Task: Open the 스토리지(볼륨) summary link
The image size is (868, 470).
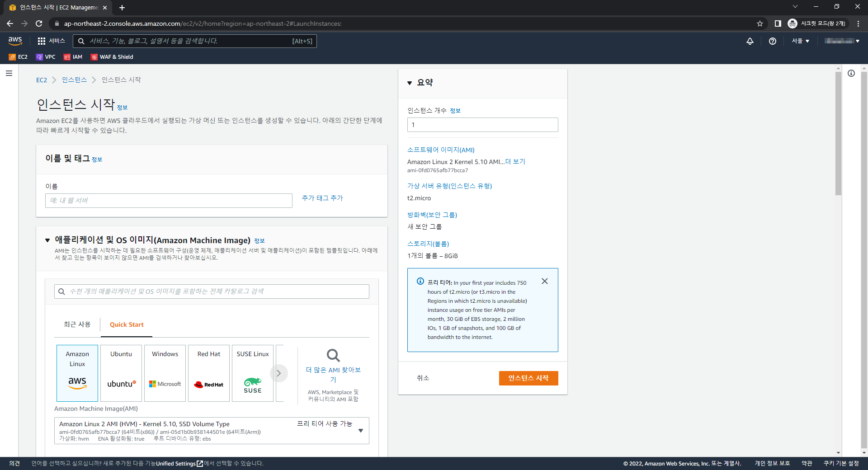Action: pos(428,244)
